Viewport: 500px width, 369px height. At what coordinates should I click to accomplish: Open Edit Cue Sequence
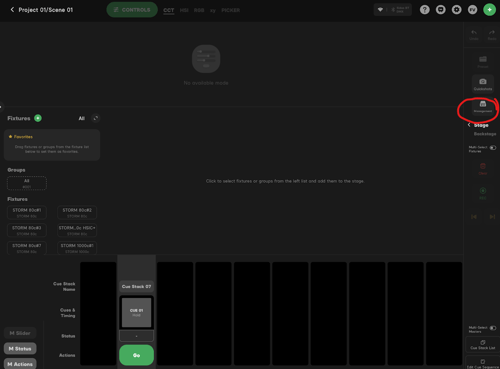(483, 363)
